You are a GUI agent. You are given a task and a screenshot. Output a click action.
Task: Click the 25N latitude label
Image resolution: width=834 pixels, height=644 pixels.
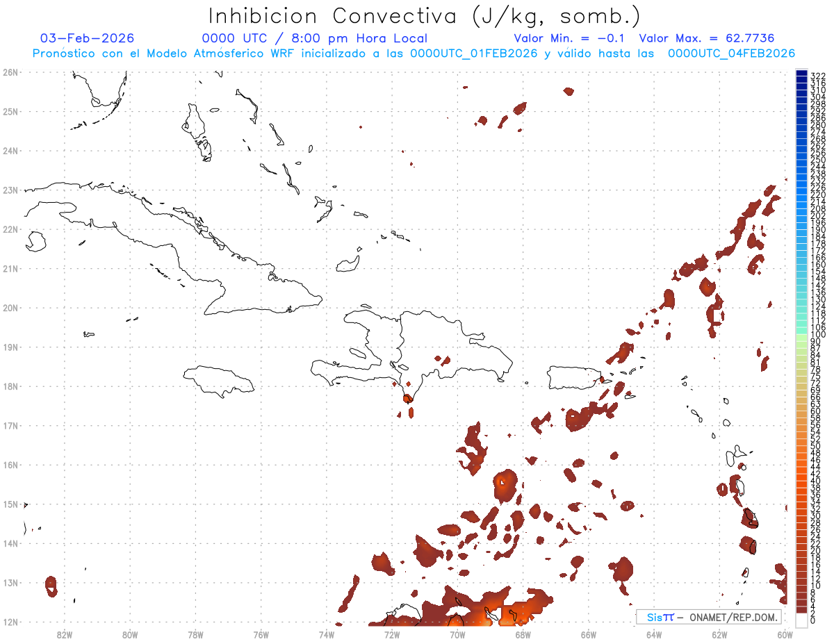(10, 111)
